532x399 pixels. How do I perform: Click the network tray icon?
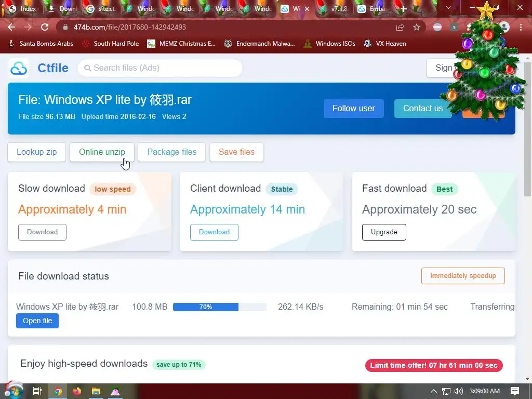tap(446, 391)
